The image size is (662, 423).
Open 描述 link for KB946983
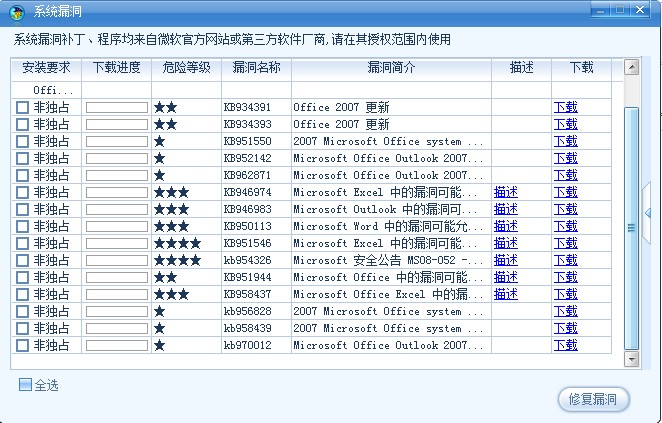click(505, 209)
